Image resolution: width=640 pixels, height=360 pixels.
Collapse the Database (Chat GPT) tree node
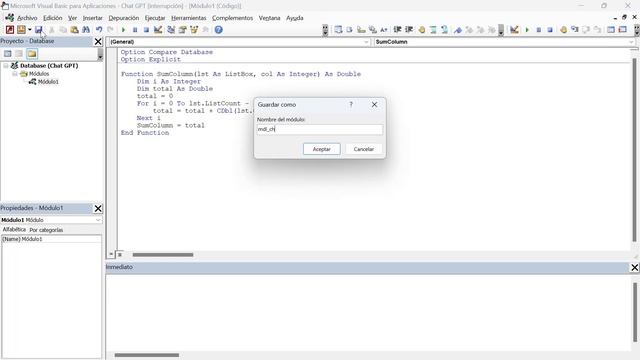[6, 65]
